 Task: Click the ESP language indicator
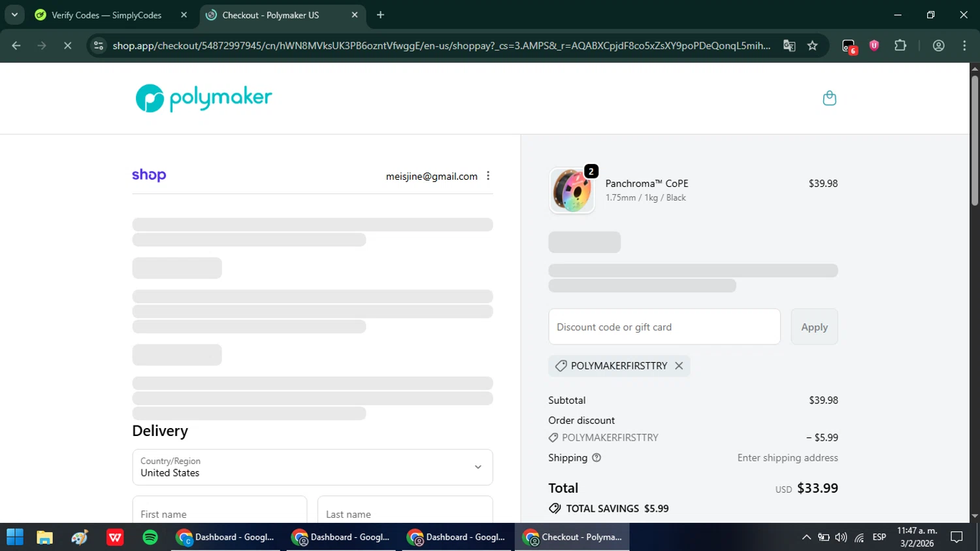click(x=879, y=537)
